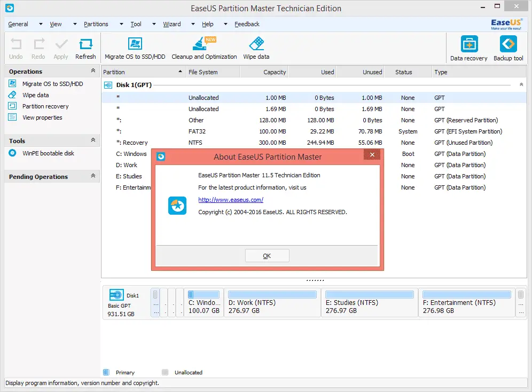Click splitter dots above disk map

[x=315, y=280]
